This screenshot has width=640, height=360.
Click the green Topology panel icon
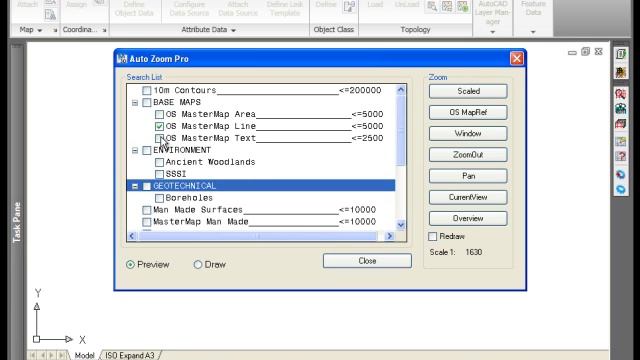coord(462,6)
